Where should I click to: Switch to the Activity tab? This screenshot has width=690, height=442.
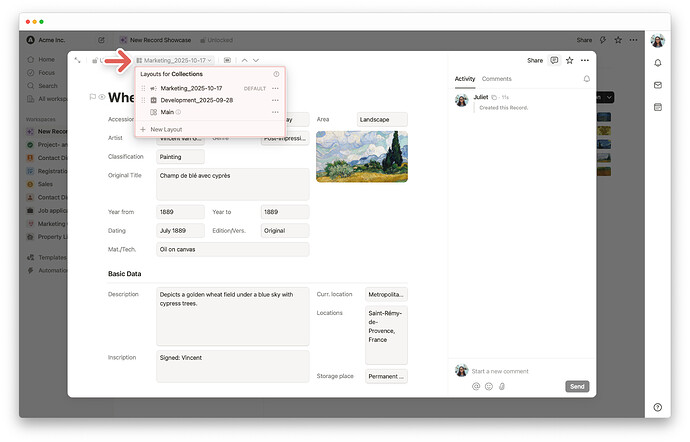click(x=465, y=79)
